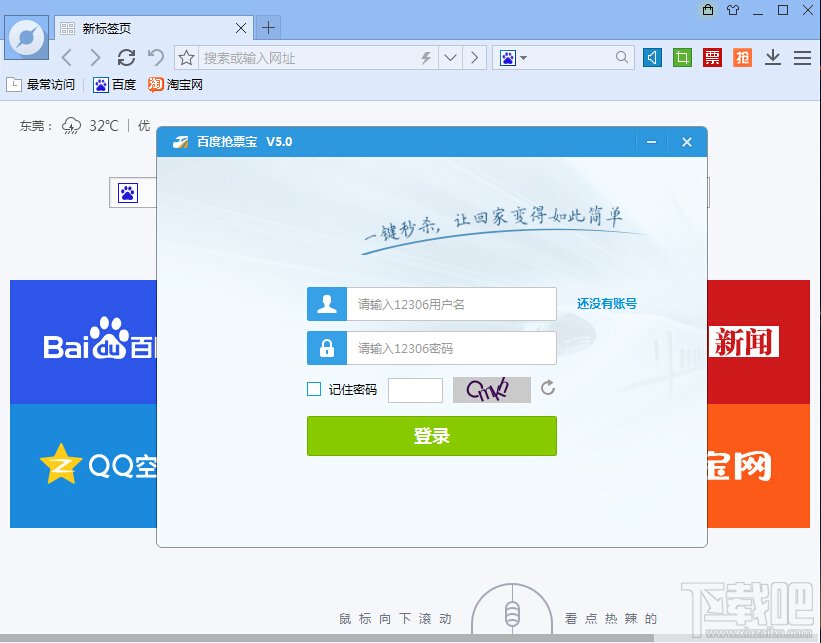Open the orange 抢 extension icon
The height and width of the screenshot is (643, 821).
click(x=742, y=57)
